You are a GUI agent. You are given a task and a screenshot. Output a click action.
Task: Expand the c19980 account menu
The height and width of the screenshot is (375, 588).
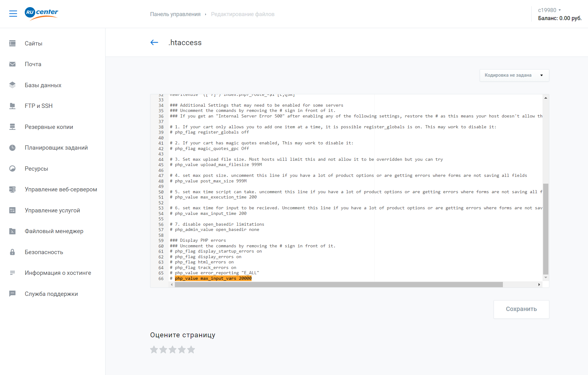pyautogui.click(x=549, y=10)
